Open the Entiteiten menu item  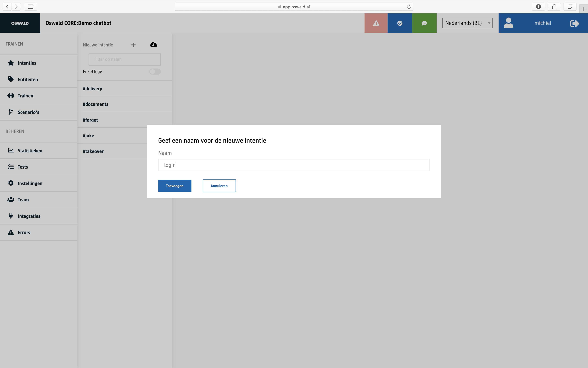[x=39, y=79]
